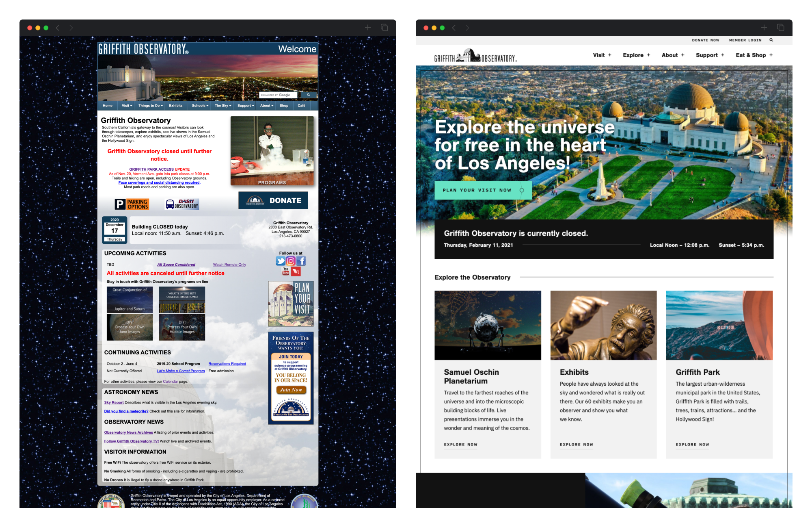
Task: Click the Parking Options icon
Action: click(x=132, y=204)
